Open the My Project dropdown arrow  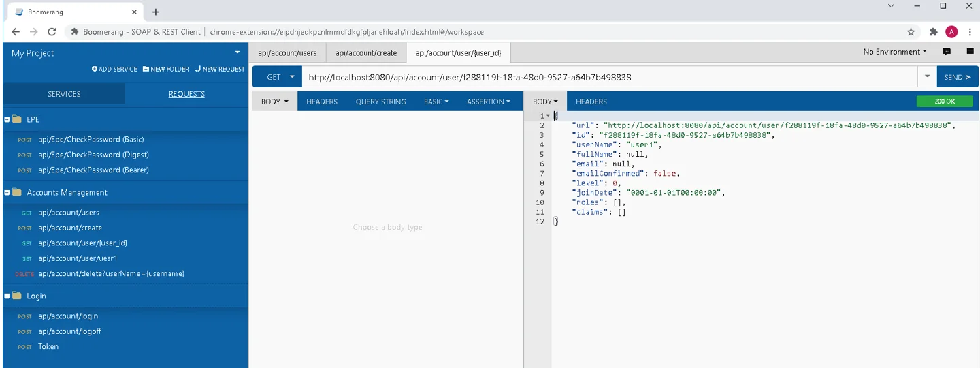click(238, 52)
